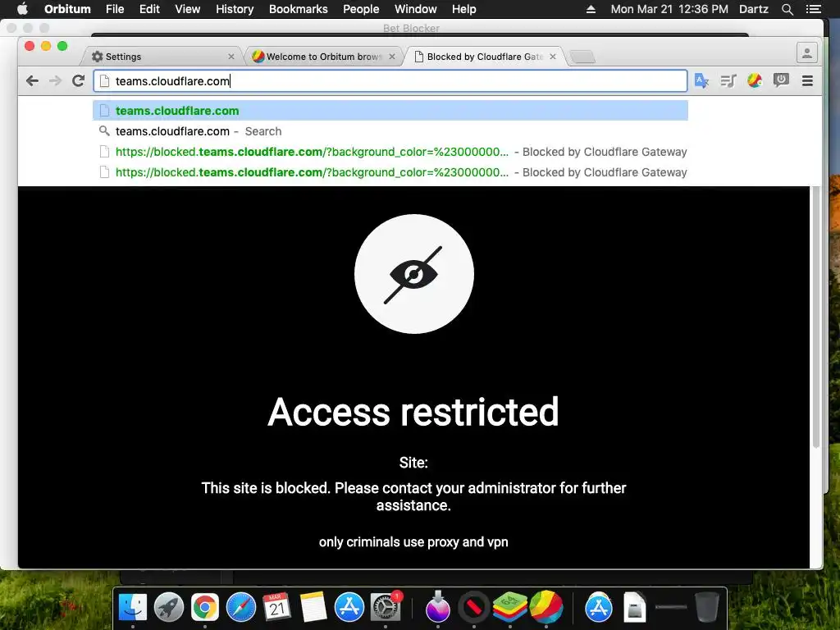
Task: Open the document file Dock icon
Action: tap(634, 608)
